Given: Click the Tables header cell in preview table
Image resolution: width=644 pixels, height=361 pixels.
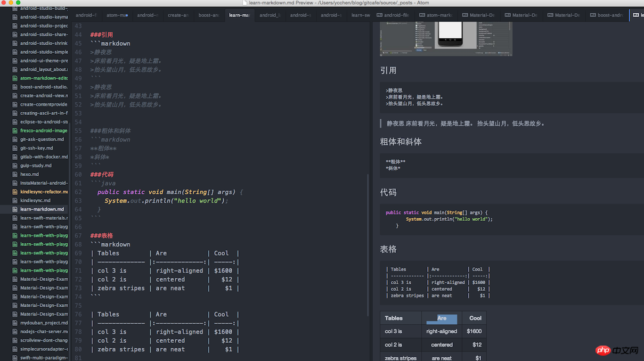Looking at the screenshot, I should [401, 318].
